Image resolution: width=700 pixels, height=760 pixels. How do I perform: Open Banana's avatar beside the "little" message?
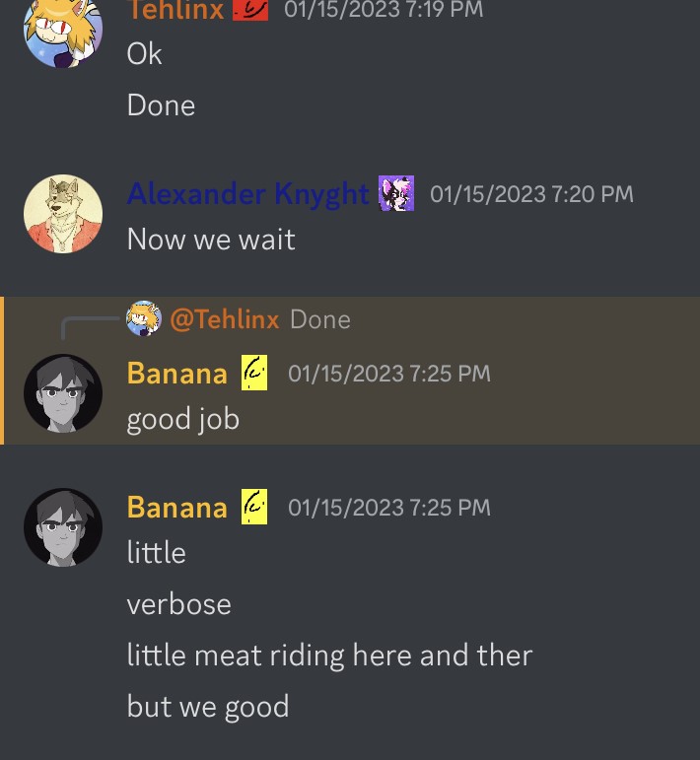pos(63,527)
